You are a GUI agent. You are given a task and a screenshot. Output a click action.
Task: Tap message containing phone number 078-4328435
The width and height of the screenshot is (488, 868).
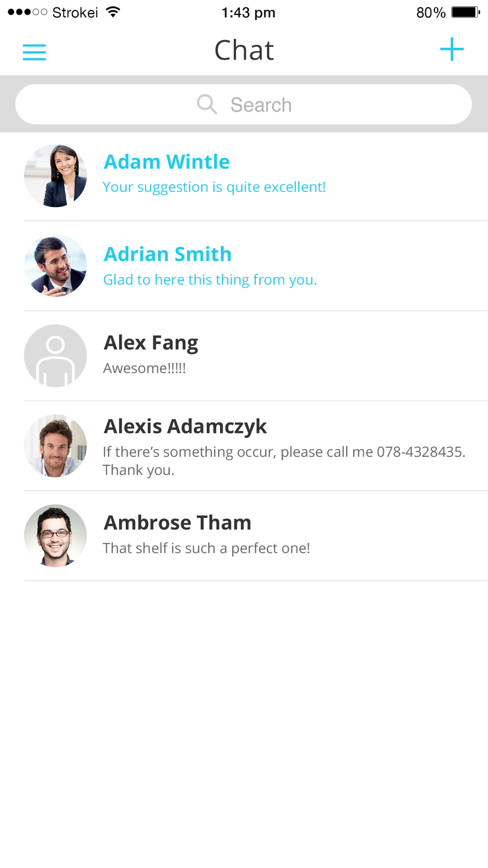click(x=283, y=460)
